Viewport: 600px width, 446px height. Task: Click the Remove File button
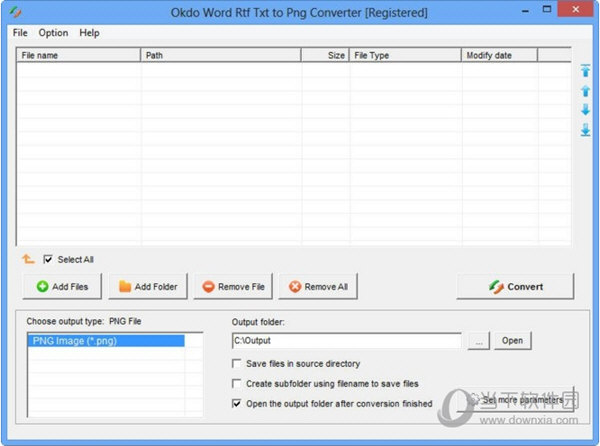click(233, 286)
